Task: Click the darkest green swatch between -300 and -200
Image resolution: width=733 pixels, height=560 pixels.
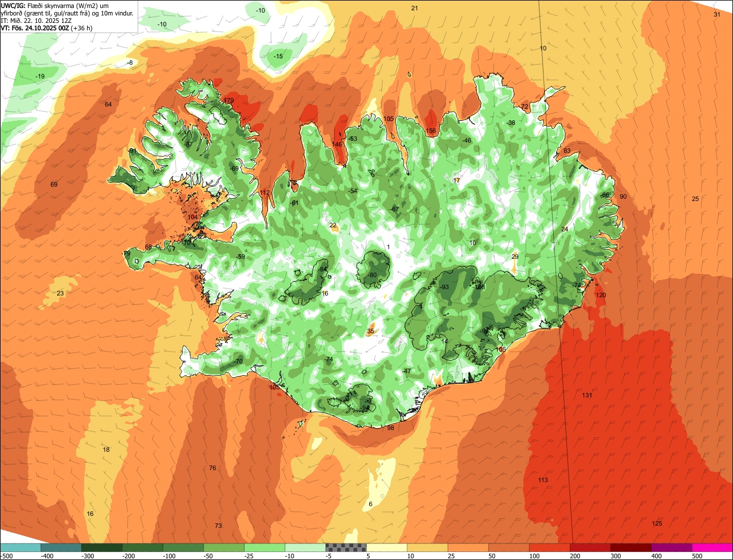Action: point(102,547)
